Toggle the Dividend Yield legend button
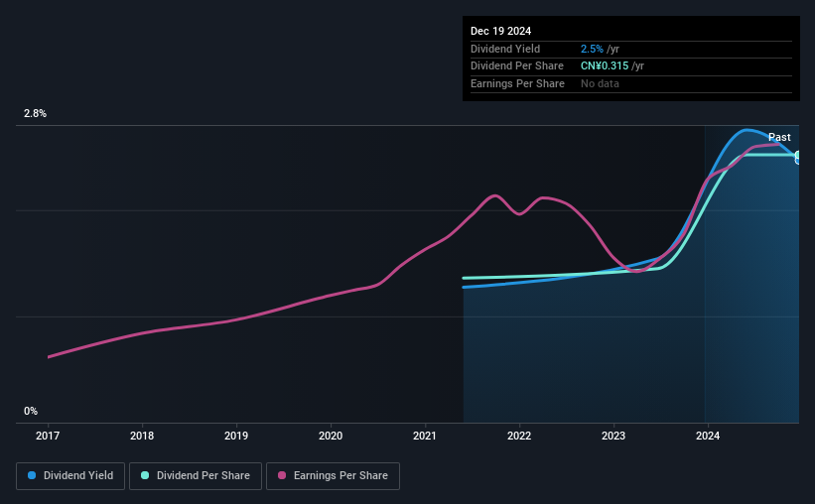815x504 pixels. point(70,476)
